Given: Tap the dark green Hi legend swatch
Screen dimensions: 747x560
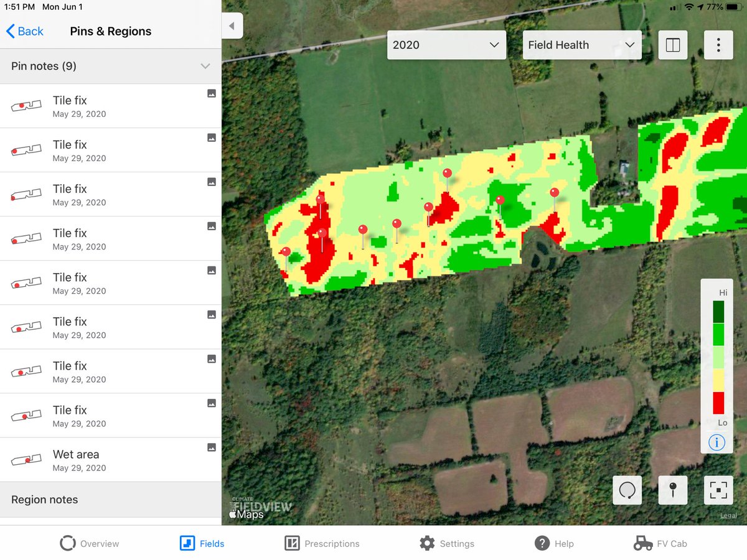Looking at the screenshot, I should click(718, 312).
